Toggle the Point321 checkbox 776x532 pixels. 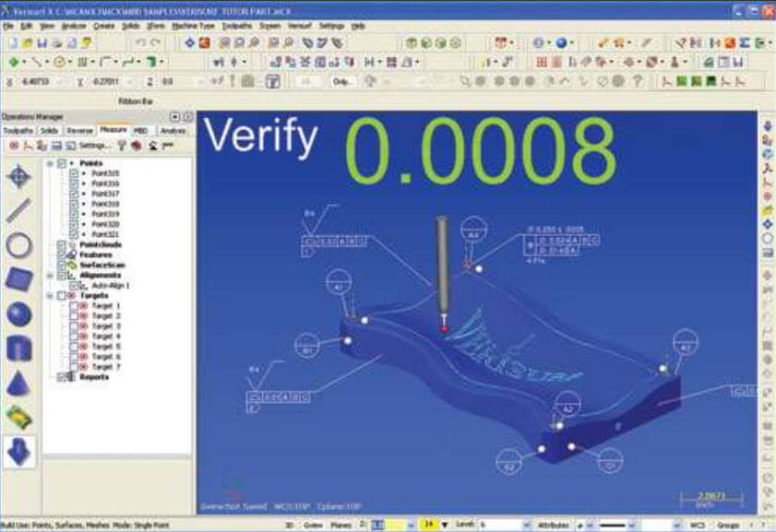(x=74, y=234)
